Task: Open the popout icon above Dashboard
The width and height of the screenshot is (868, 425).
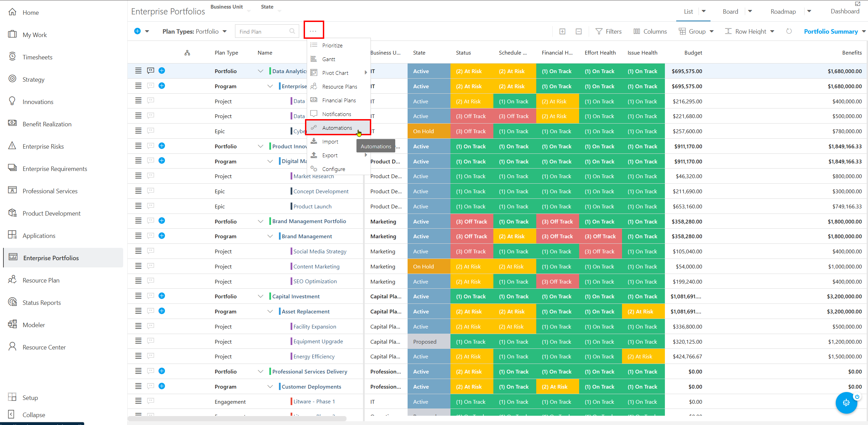Action: [x=858, y=3]
